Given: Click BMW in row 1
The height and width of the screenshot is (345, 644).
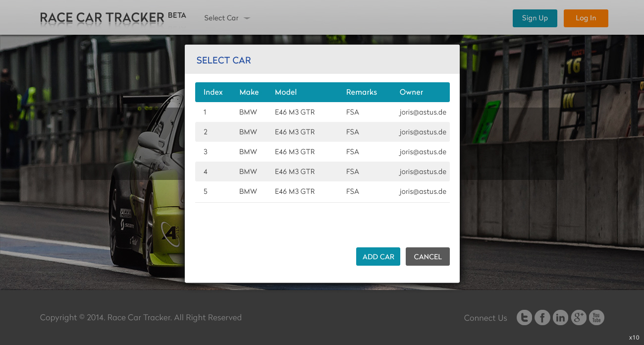Looking at the screenshot, I should coord(248,112).
